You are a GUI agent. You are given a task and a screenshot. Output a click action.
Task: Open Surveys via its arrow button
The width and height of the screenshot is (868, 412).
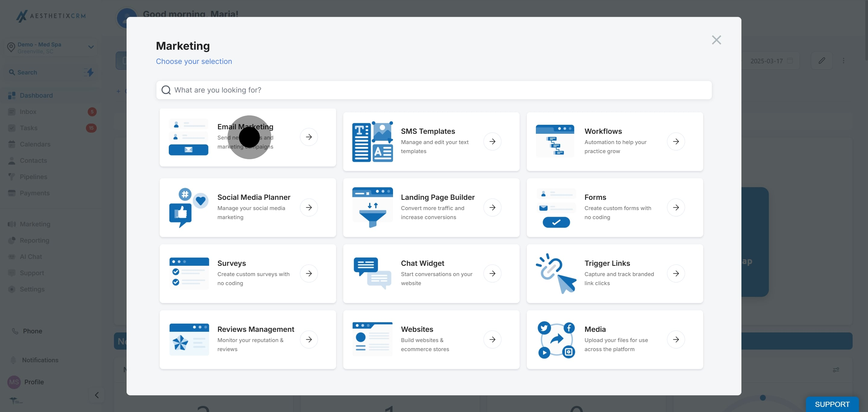click(x=309, y=274)
